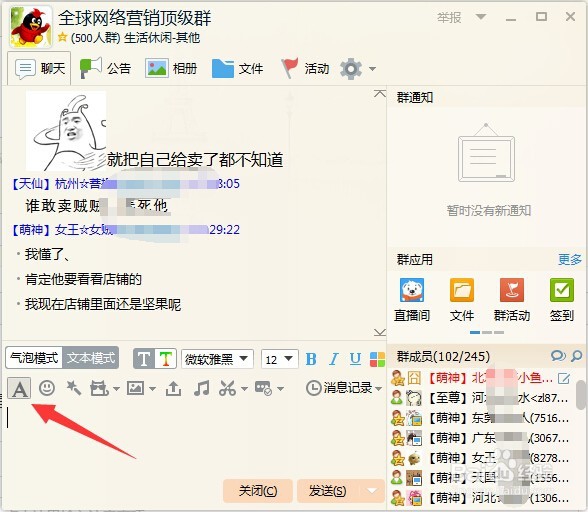
Task: Click in the message input box
Action: coord(193,439)
